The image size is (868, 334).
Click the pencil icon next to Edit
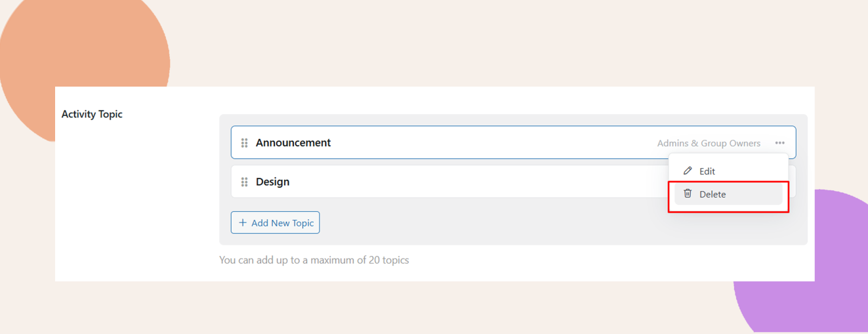(x=688, y=171)
